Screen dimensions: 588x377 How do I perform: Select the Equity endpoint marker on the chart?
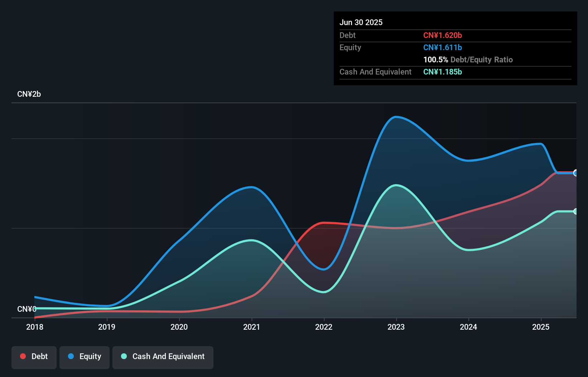tap(575, 173)
